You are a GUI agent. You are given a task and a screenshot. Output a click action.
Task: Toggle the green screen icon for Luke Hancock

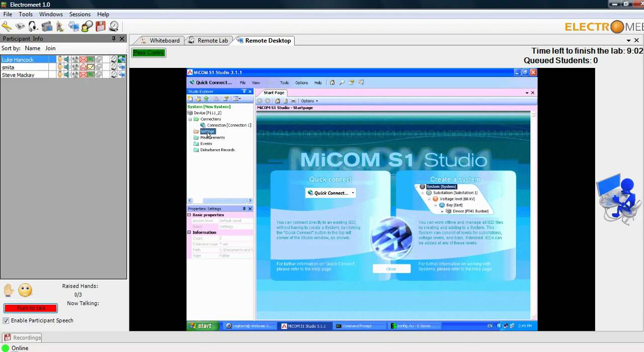91,59
